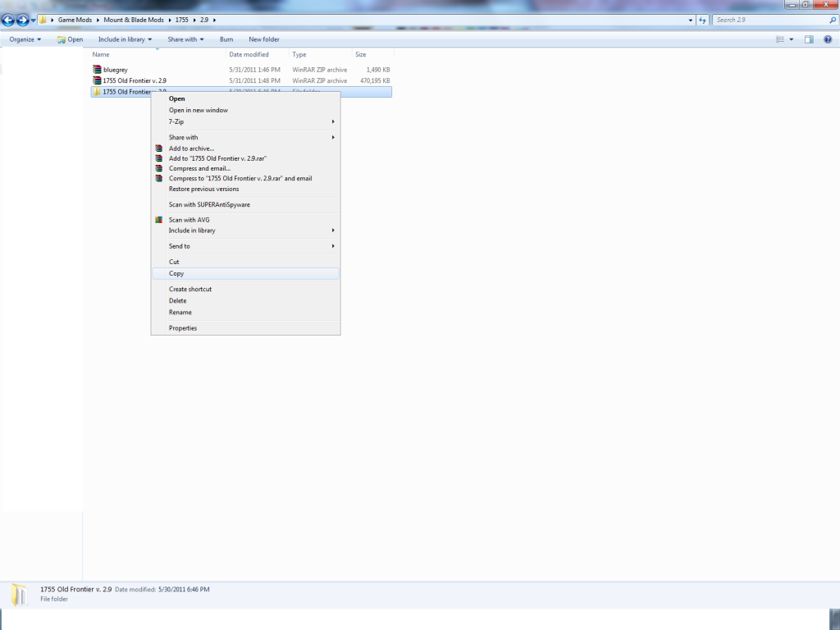Expand the Share with toolbar dropdown

point(185,39)
